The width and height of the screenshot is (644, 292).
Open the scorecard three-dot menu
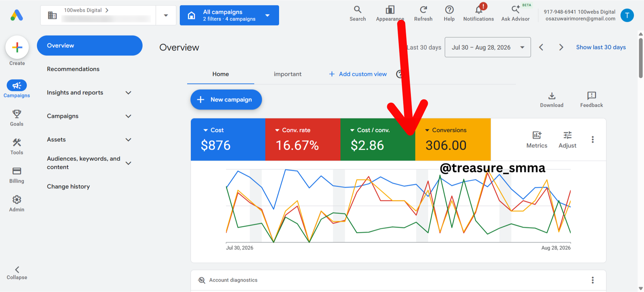(592, 139)
